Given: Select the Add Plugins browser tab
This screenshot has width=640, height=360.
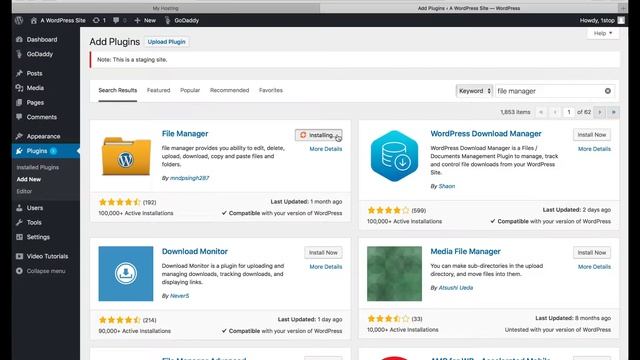Looking at the screenshot, I should coord(469,8).
